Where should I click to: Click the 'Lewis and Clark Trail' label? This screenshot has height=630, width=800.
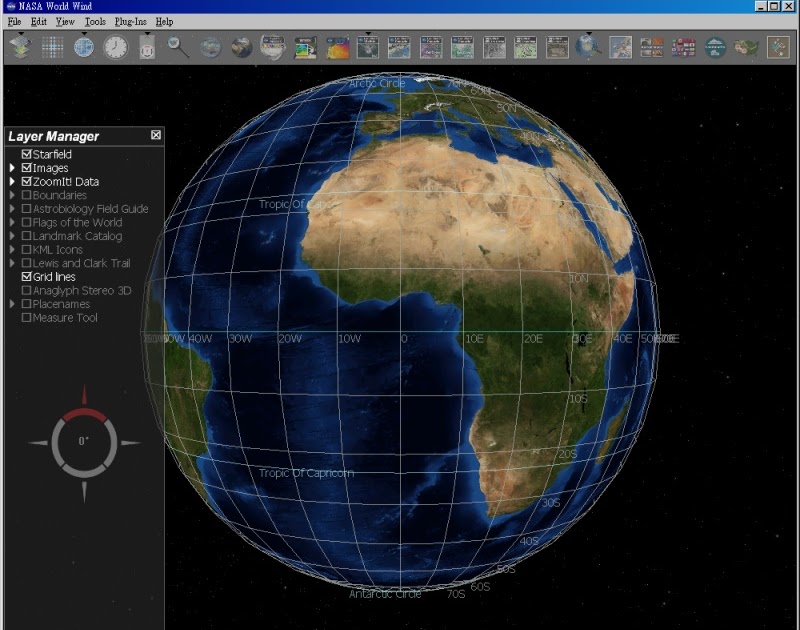click(x=82, y=263)
